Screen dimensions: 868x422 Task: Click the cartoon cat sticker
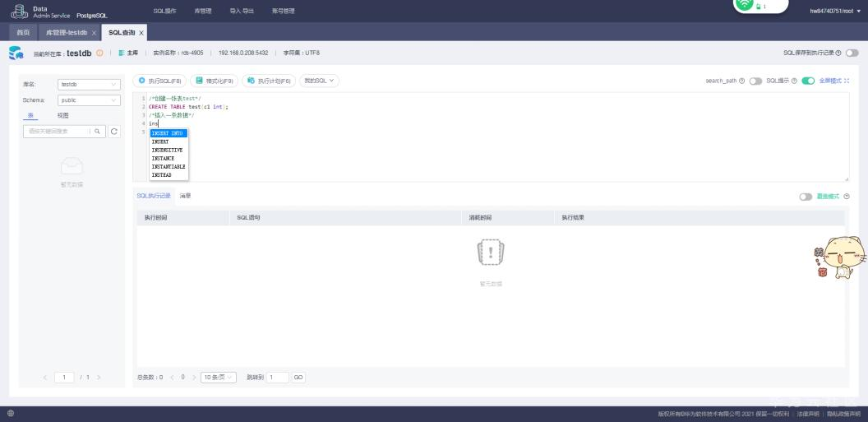click(840, 257)
